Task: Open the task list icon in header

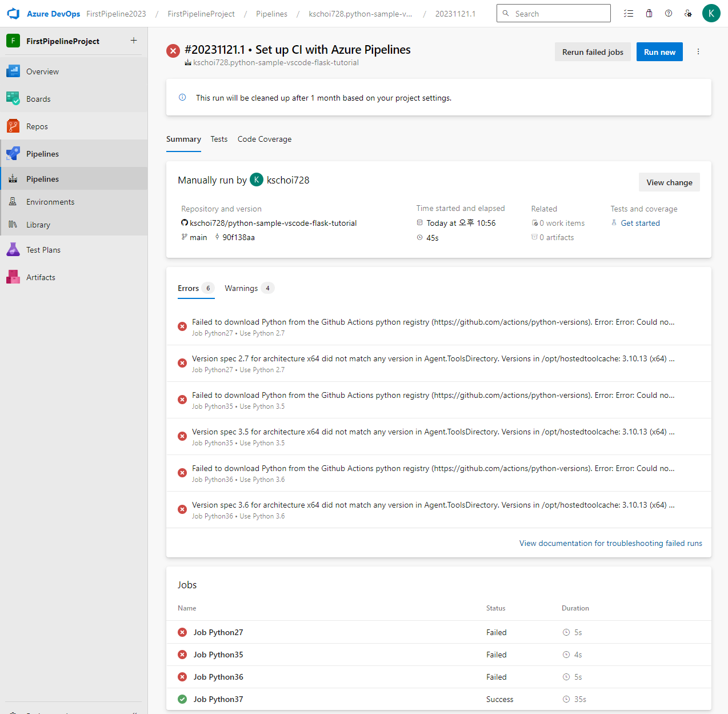Action: [x=629, y=14]
